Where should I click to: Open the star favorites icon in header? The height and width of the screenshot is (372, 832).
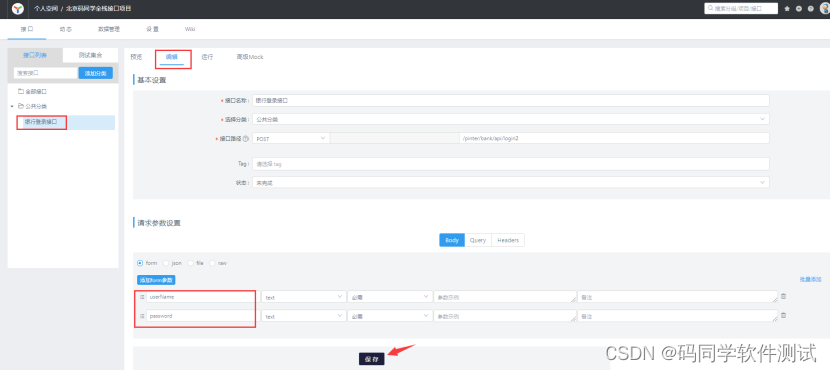pyautogui.click(x=787, y=8)
